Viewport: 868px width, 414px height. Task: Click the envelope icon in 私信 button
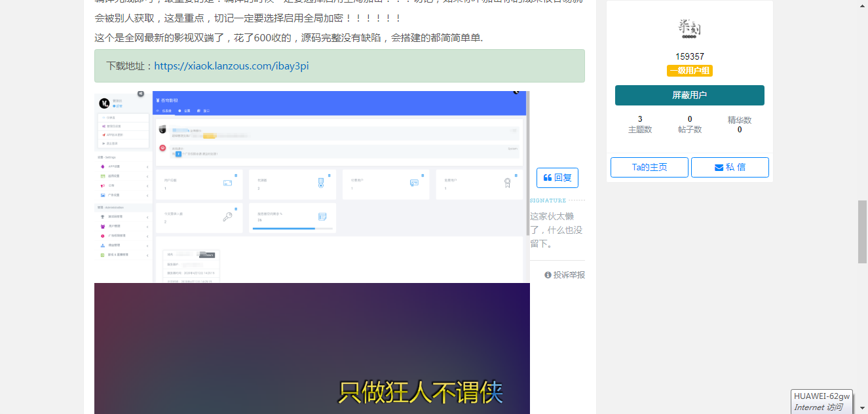(719, 168)
